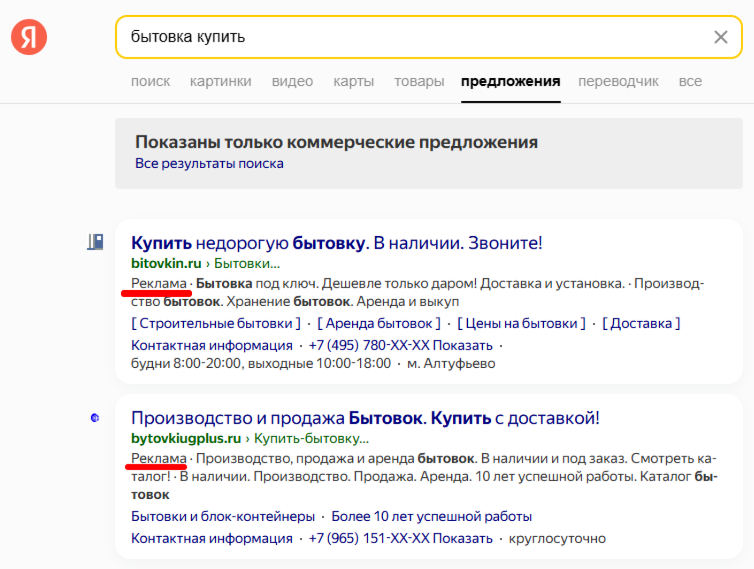Select the видео tab
The image size is (754, 569).
(292, 81)
